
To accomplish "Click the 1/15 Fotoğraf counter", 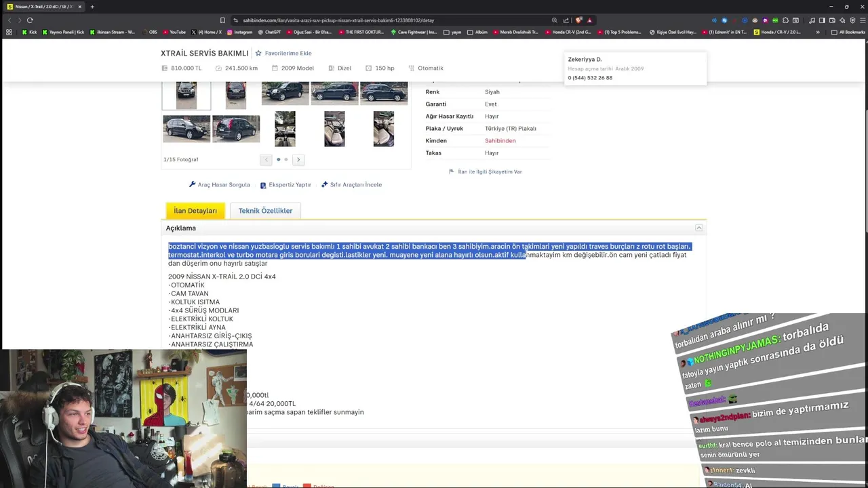I will pos(181,159).
